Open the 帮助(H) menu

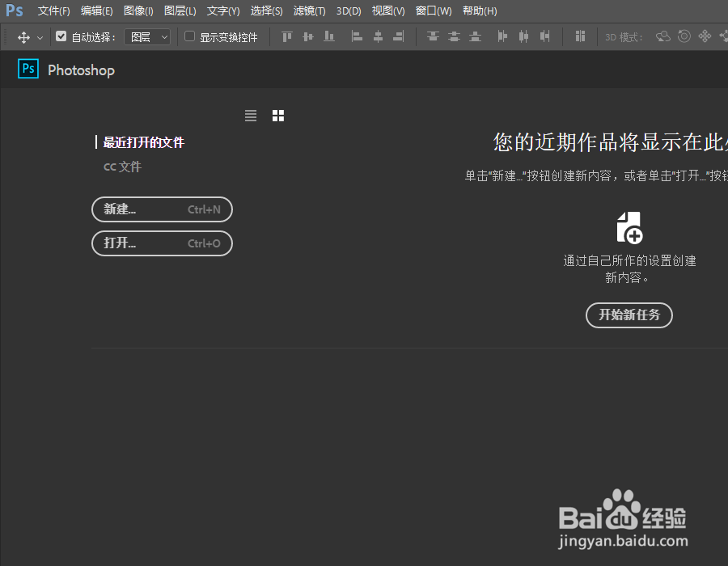(480, 11)
